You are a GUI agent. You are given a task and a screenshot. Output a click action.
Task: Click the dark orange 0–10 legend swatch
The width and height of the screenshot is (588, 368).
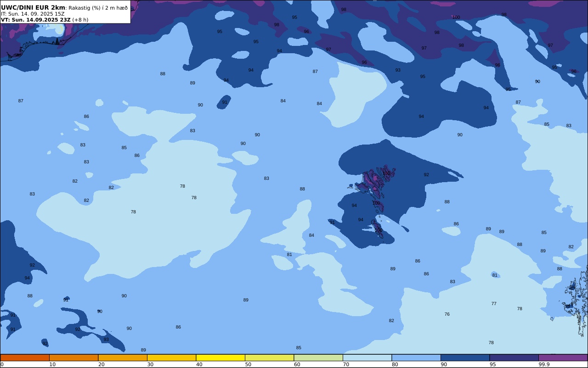point(25,357)
